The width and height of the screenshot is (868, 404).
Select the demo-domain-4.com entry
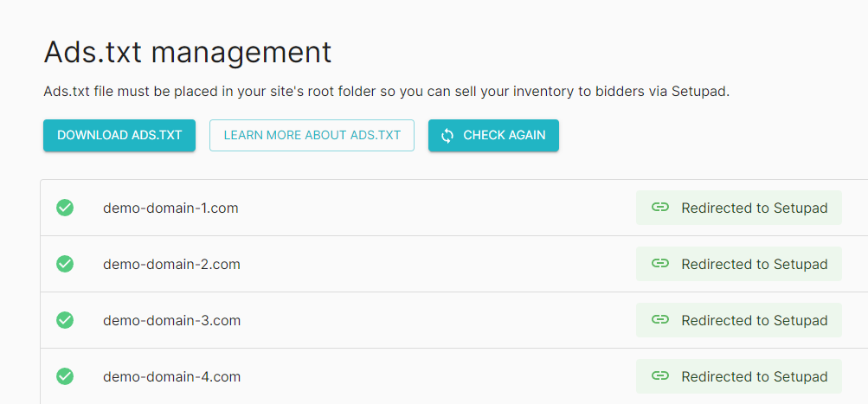click(x=171, y=377)
